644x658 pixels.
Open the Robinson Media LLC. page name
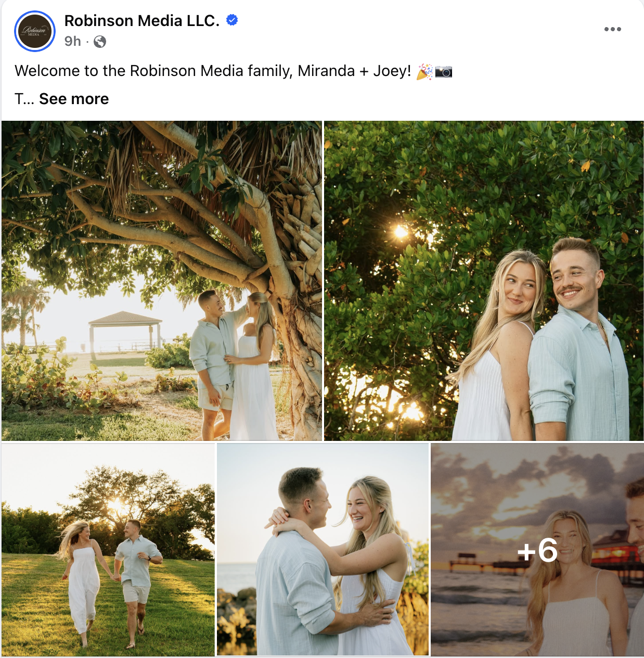[x=142, y=21]
